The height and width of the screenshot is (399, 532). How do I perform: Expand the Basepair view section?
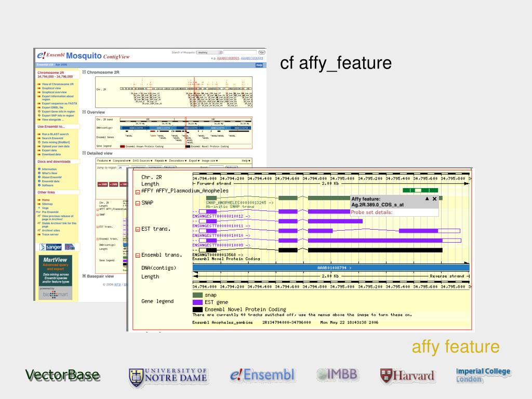pos(84,276)
